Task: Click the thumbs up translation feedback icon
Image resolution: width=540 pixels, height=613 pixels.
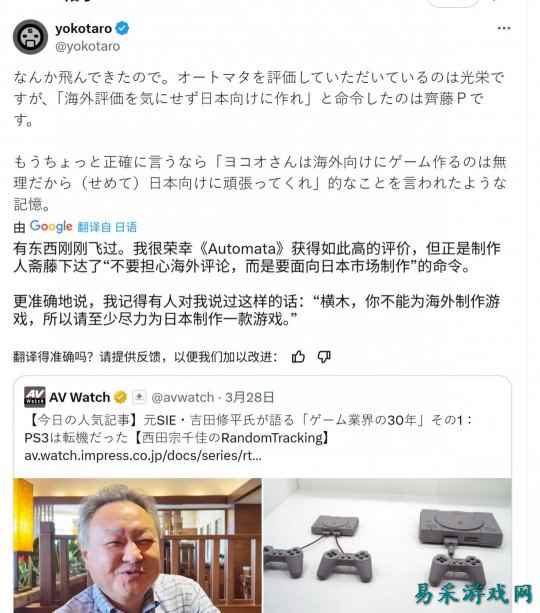Action: coord(298,357)
